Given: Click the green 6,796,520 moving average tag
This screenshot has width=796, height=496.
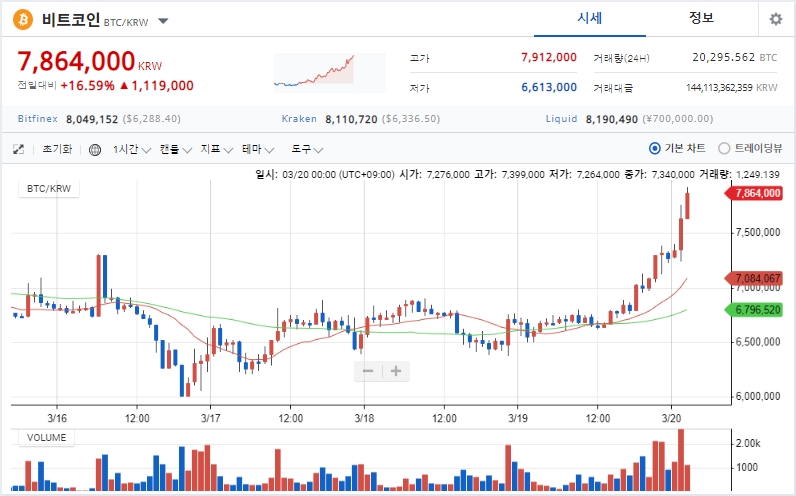Looking at the screenshot, I should pos(756,310).
